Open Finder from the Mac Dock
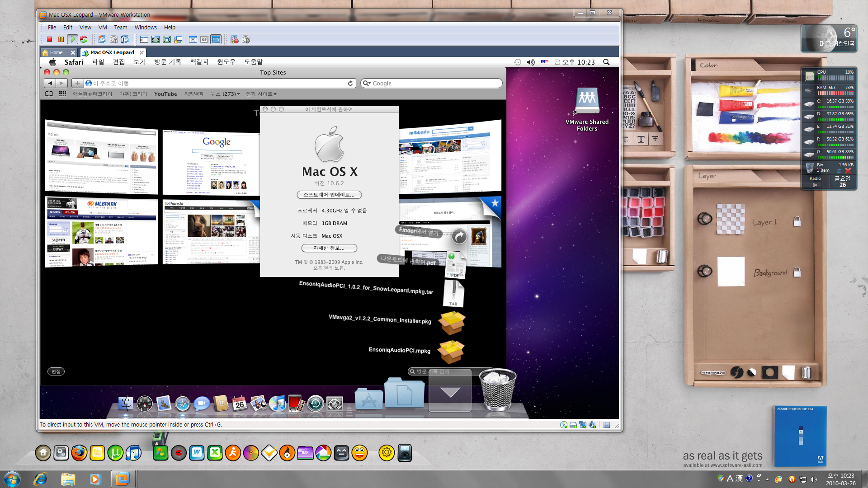The width and height of the screenshot is (868, 488). pos(126,403)
